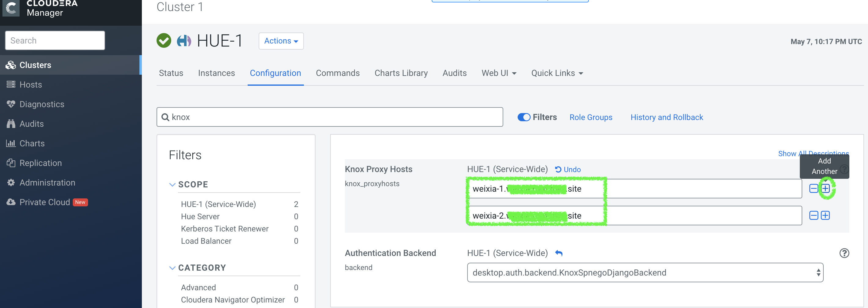Image resolution: width=868 pixels, height=308 pixels.
Task: Add another host after the weixia-1 row
Action: (x=825, y=189)
